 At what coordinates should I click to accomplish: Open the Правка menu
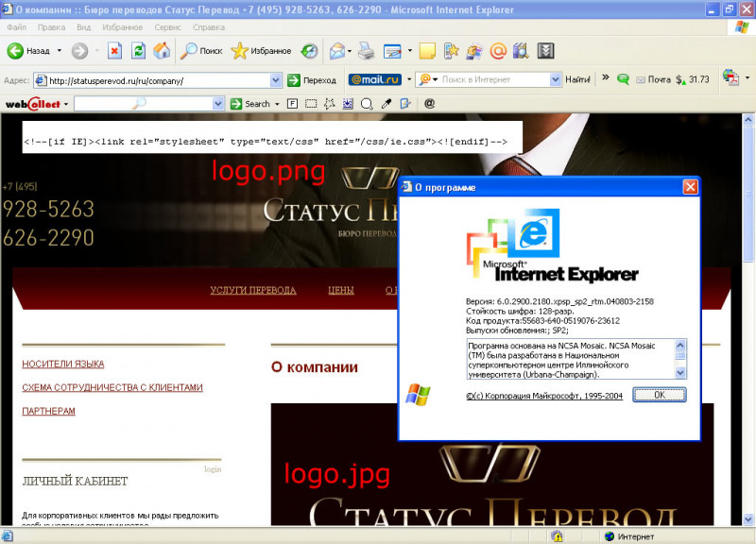point(52,27)
